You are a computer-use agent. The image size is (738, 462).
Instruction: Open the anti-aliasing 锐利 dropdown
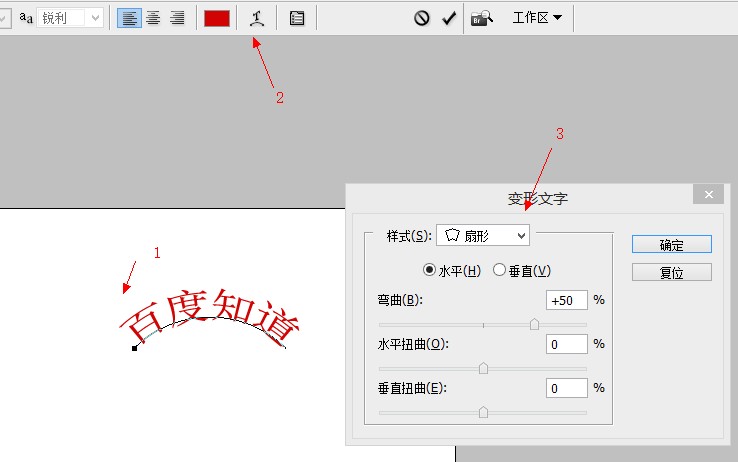tap(70, 18)
